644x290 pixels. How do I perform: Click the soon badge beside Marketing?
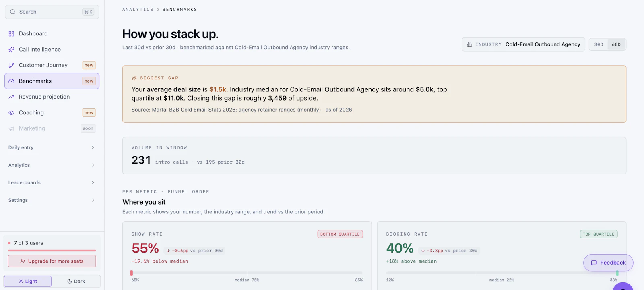tap(88, 128)
